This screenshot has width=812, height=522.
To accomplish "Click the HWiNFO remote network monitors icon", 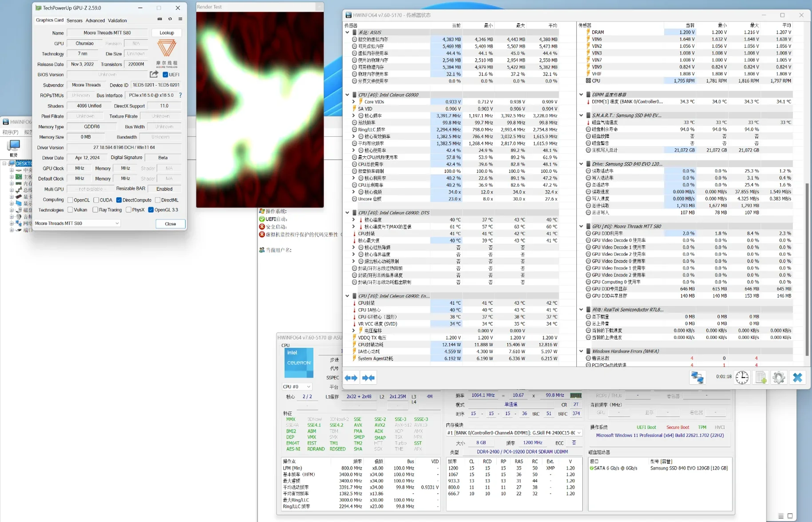I will pyautogui.click(x=697, y=377).
